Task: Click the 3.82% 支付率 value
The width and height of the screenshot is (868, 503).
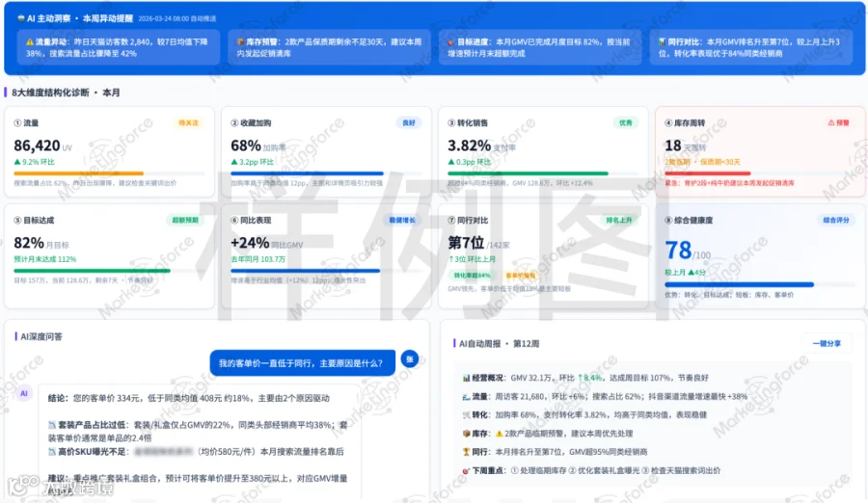Action: coord(481,146)
